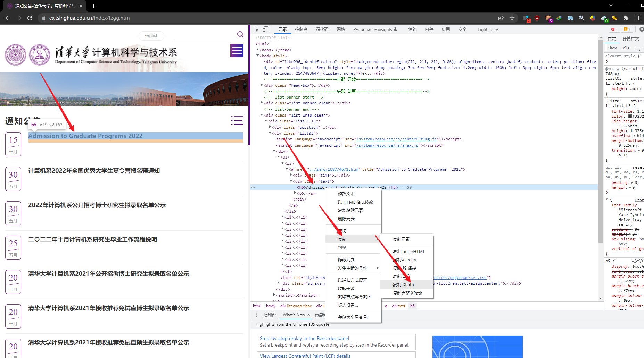The height and width of the screenshot is (358, 644).
Task: Open 计算机系2022年全国优秀大学生夏令营报名预通知 link
Action: [94, 171]
